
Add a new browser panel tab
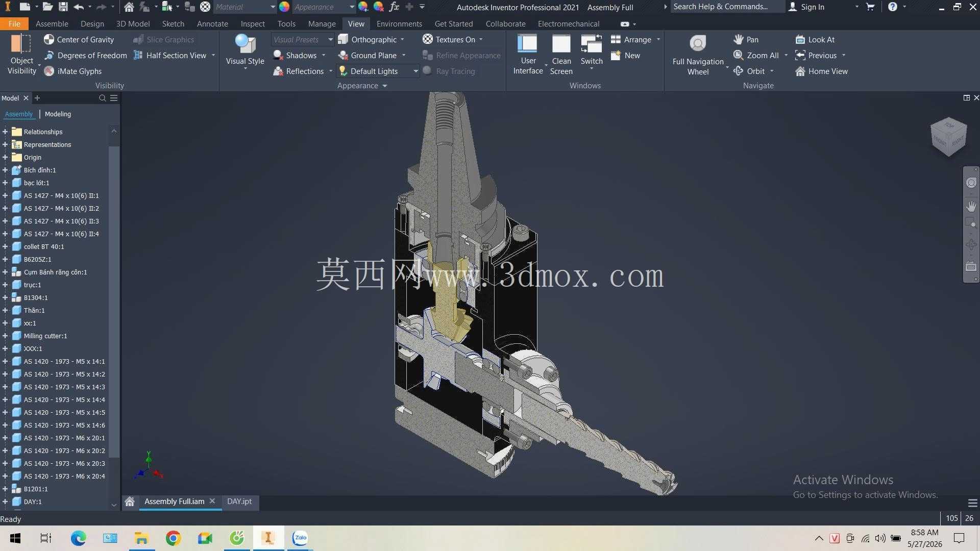click(x=37, y=98)
